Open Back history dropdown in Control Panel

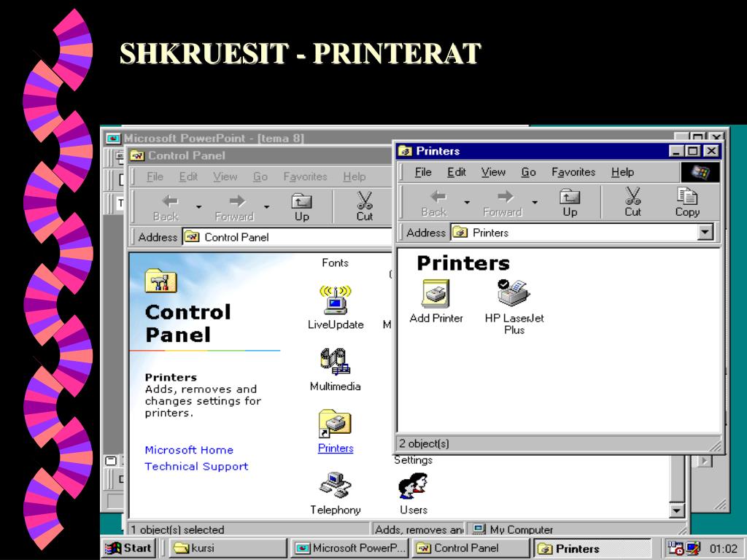click(x=198, y=206)
